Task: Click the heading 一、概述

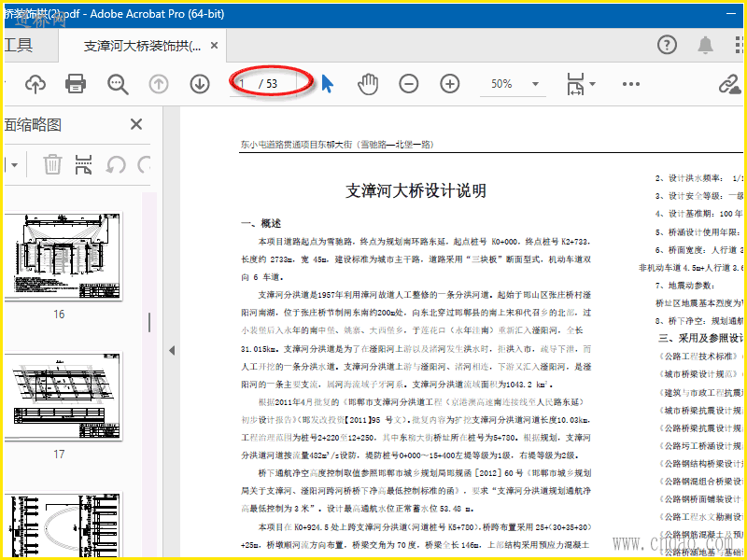Action: (x=261, y=223)
